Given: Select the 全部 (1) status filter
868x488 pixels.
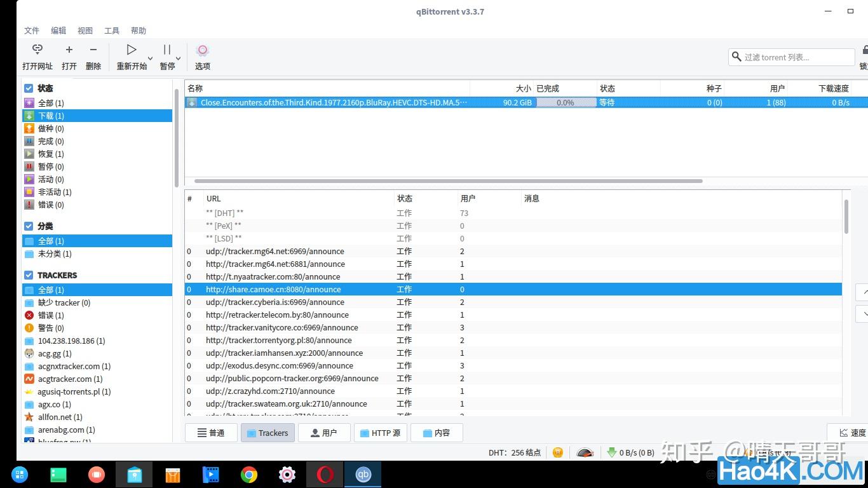Looking at the screenshot, I should (x=97, y=103).
